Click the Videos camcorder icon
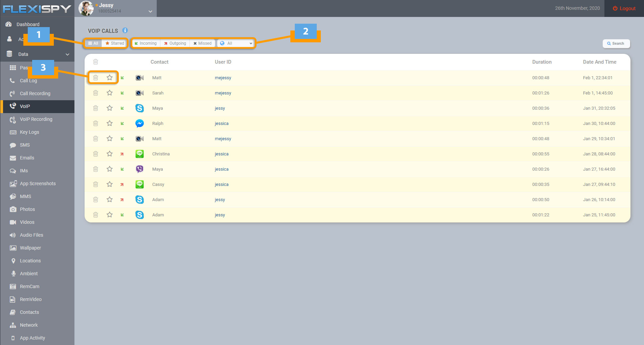The width and height of the screenshot is (644, 345). pos(13,222)
